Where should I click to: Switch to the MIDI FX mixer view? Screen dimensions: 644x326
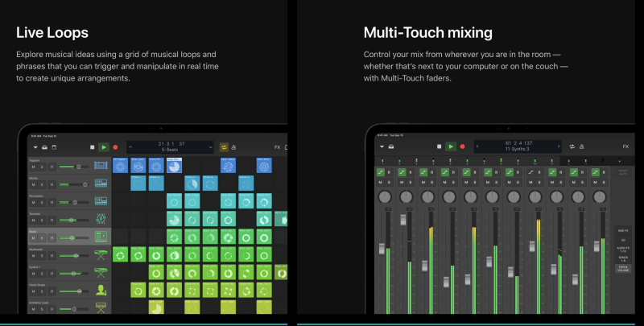[623, 231]
